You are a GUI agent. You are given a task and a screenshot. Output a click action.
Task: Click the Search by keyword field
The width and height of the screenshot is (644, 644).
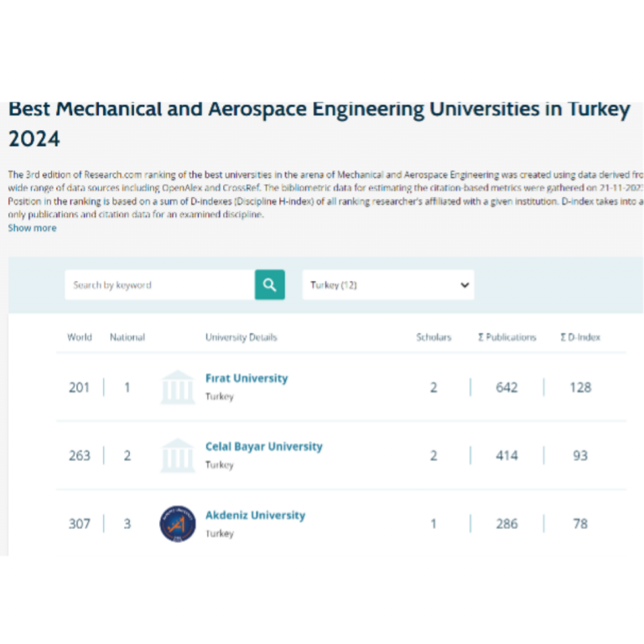click(x=160, y=284)
